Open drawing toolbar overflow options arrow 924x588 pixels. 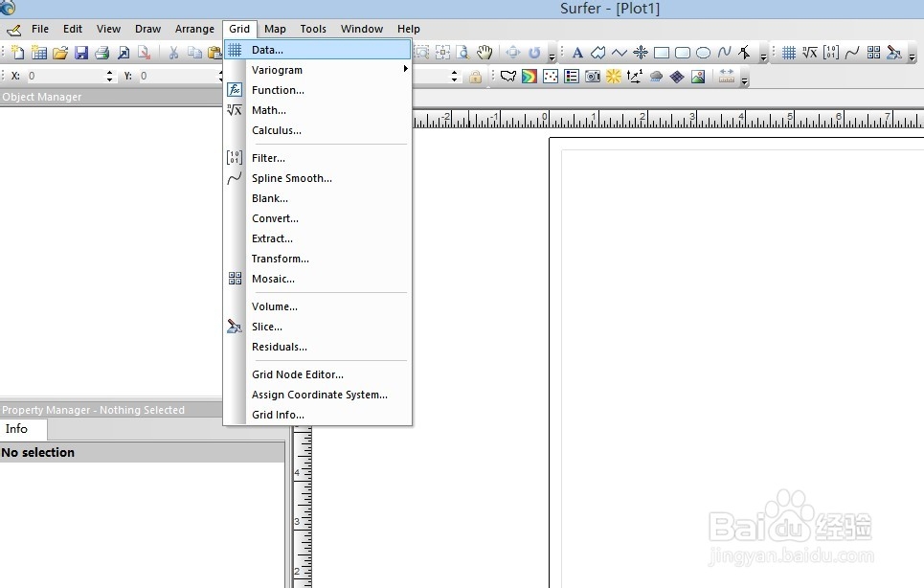(x=764, y=57)
